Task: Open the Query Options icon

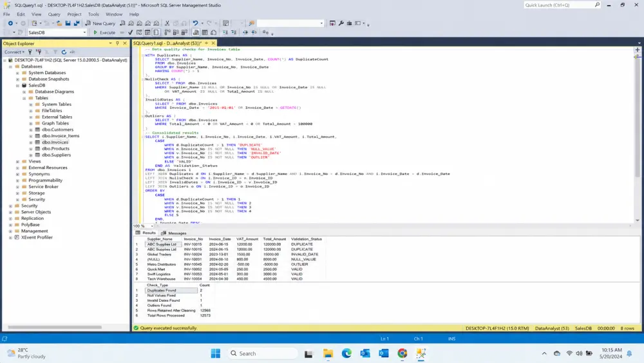Action: tap(147, 32)
